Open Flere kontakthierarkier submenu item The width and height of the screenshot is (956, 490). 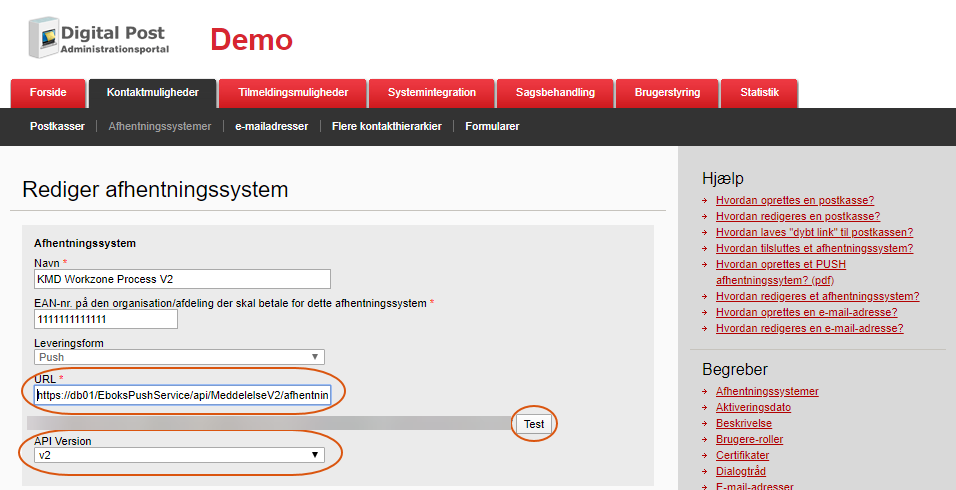pos(387,126)
